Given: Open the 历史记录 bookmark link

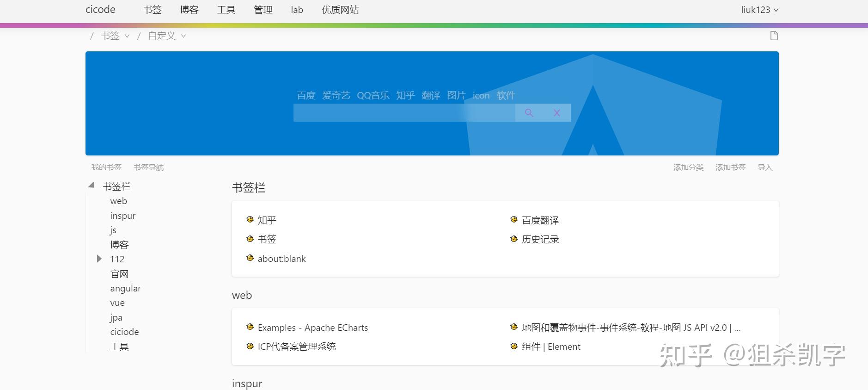Looking at the screenshot, I should [x=540, y=239].
